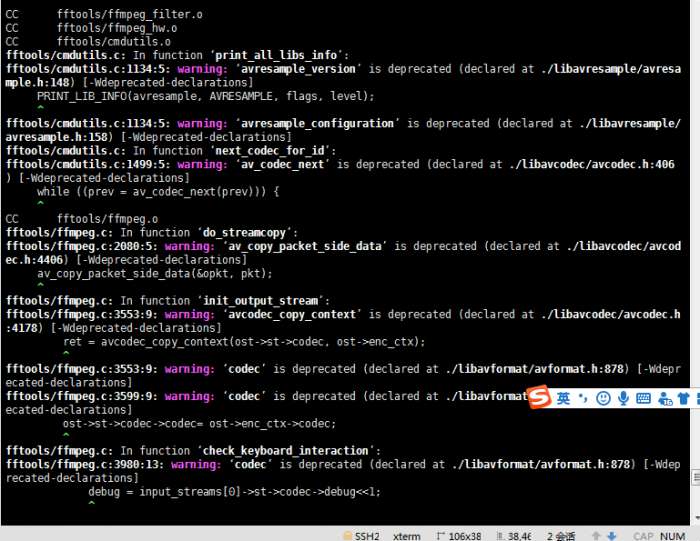
Task: Open the emoji smiley panel in the IME bar
Action: tap(603, 398)
